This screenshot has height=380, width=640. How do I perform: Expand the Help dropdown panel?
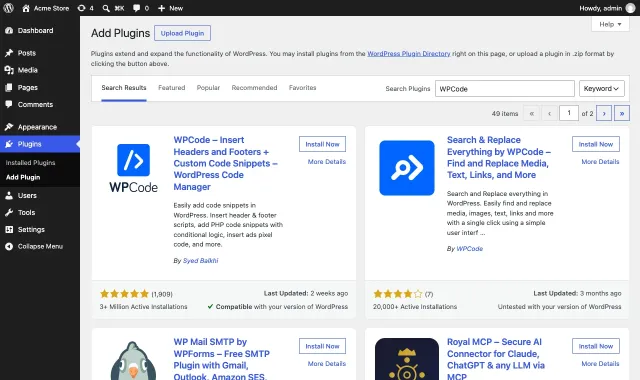[610, 24]
